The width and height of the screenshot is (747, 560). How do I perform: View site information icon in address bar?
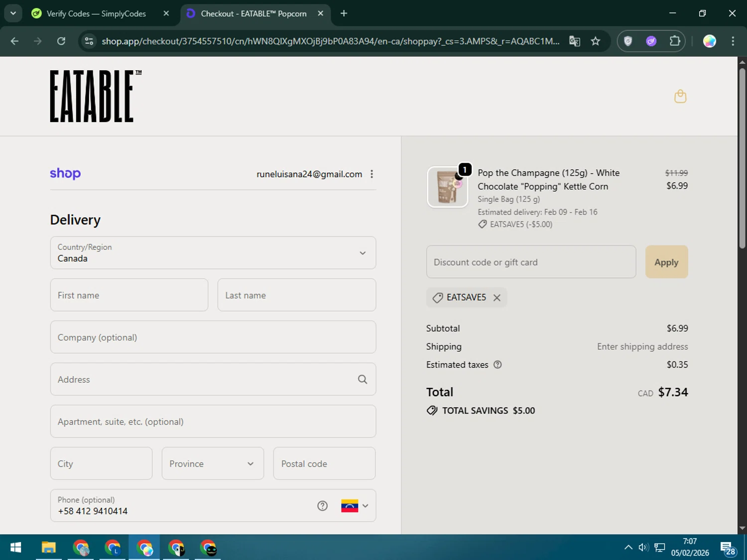tap(89, 41)
